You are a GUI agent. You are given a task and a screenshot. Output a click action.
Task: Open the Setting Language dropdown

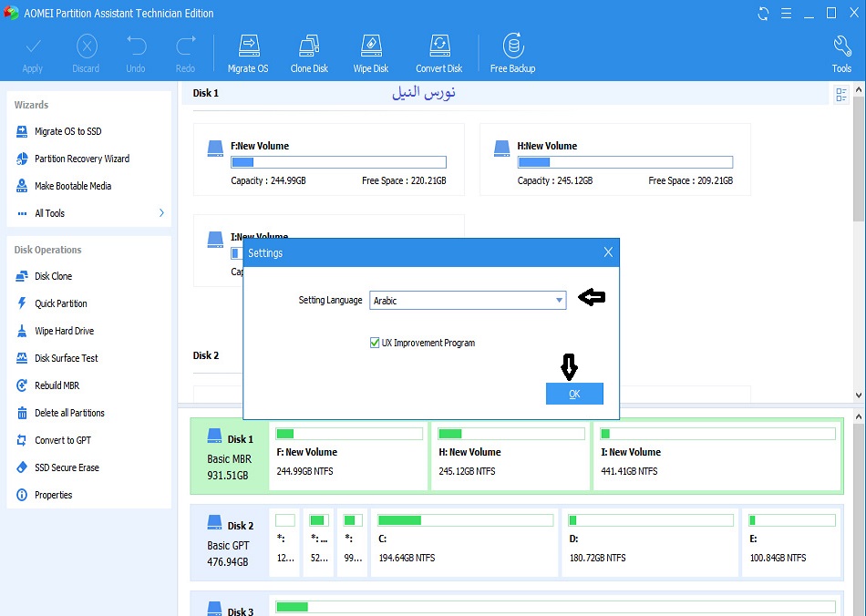click(468, 300)
